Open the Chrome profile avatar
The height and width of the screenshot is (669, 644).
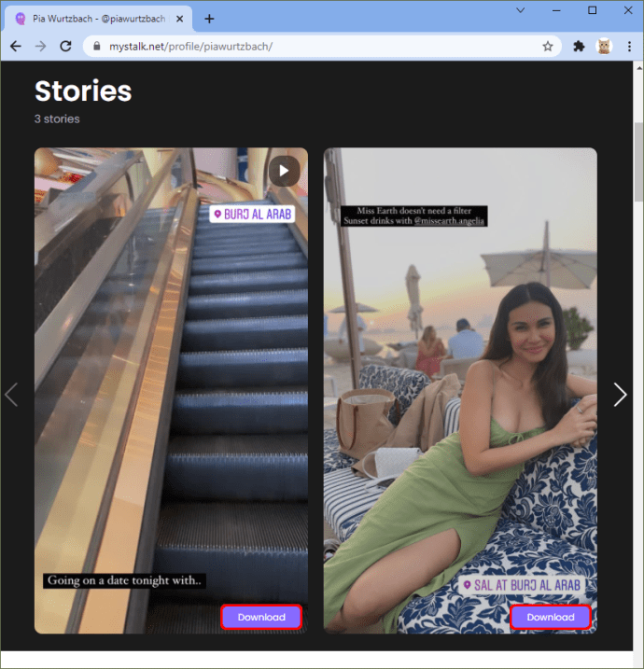pos(604,46)
